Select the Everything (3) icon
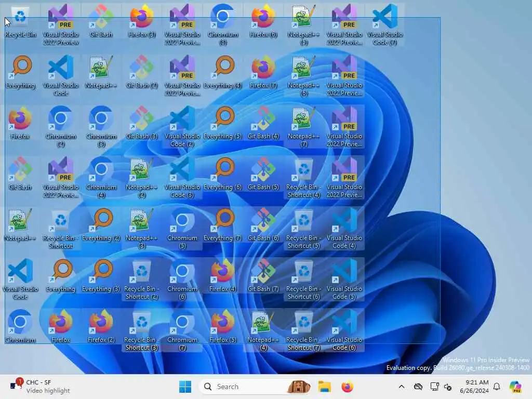This screenshot has width=532, height=399. click(x=101, y=276)
